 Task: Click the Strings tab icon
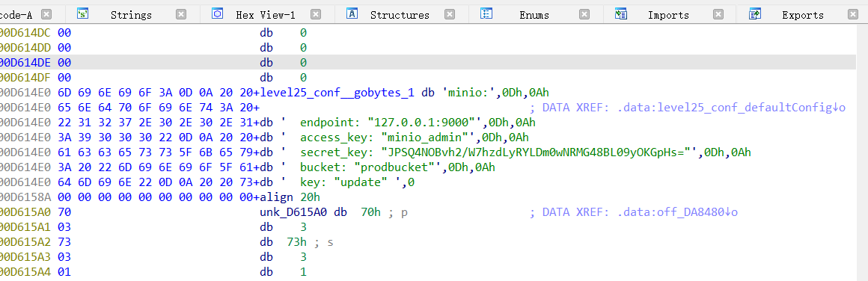click(x=82, y=14)
